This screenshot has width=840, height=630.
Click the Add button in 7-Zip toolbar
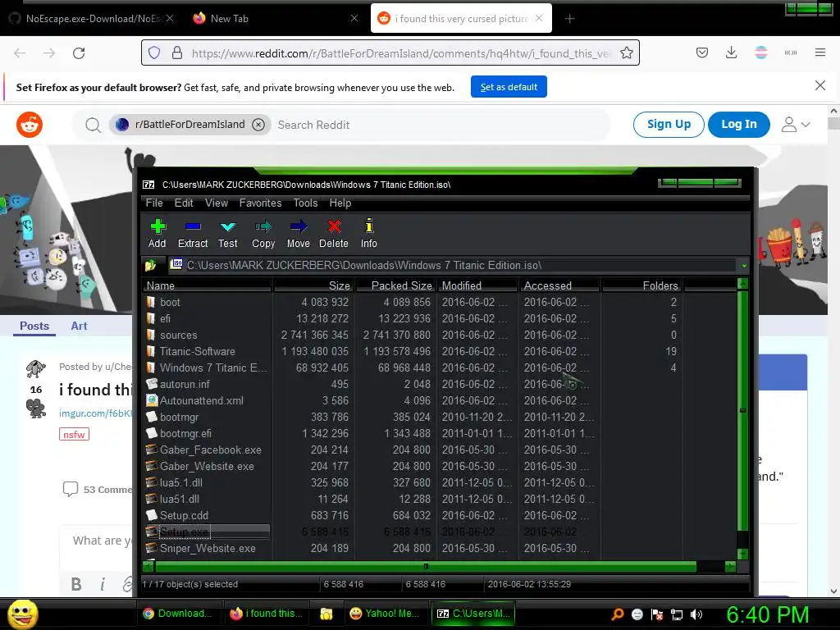point(157,234)
